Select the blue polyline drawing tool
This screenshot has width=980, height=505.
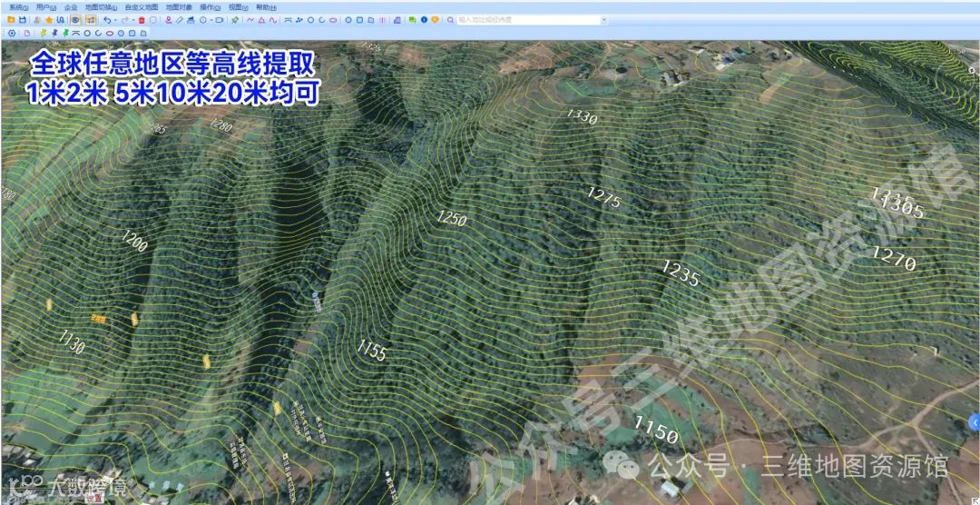tap(250, 20)
